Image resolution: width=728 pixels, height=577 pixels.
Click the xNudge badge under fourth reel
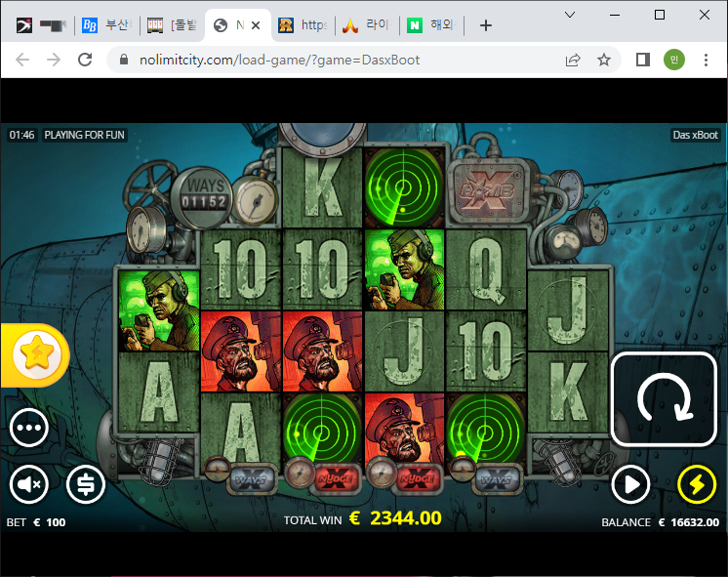pos(418,478)
